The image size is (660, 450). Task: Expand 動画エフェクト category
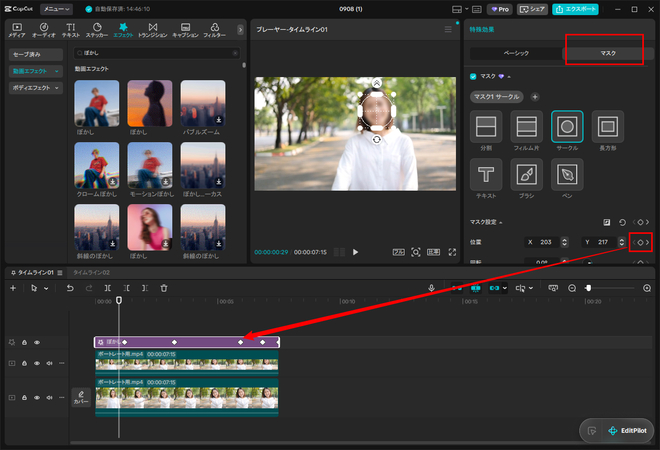(x=36, y=71)
